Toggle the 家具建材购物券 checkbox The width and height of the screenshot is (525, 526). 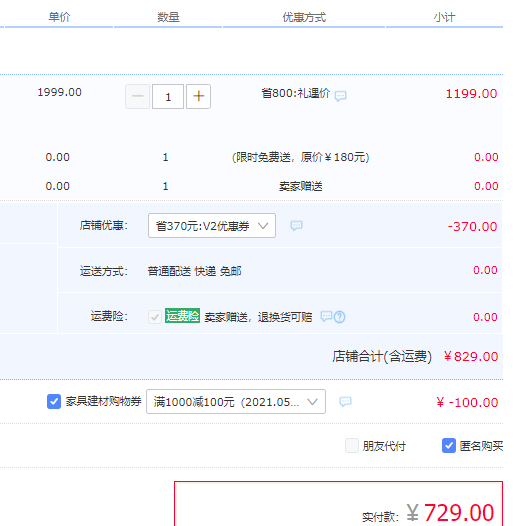[x=54, y=401]
